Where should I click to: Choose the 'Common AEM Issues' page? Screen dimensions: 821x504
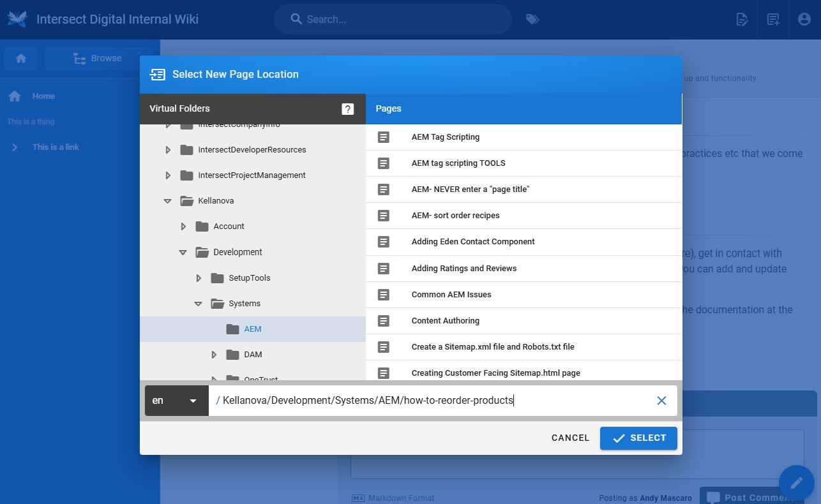coord(451,295)
